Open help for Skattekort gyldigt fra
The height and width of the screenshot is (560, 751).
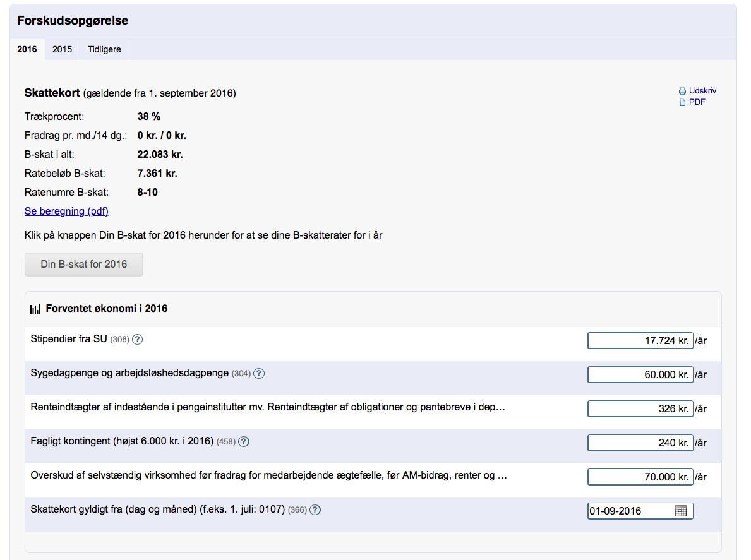click(x=315, y=509)
